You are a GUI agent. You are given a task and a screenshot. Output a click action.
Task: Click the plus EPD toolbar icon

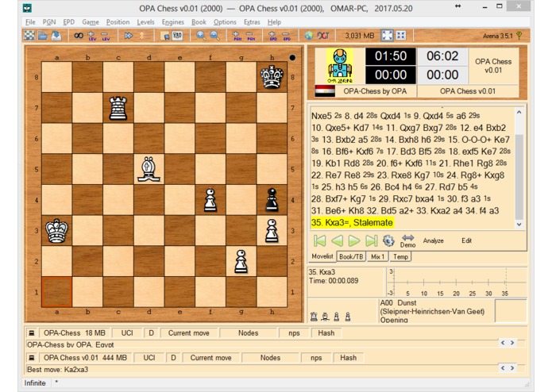(272, 36)
